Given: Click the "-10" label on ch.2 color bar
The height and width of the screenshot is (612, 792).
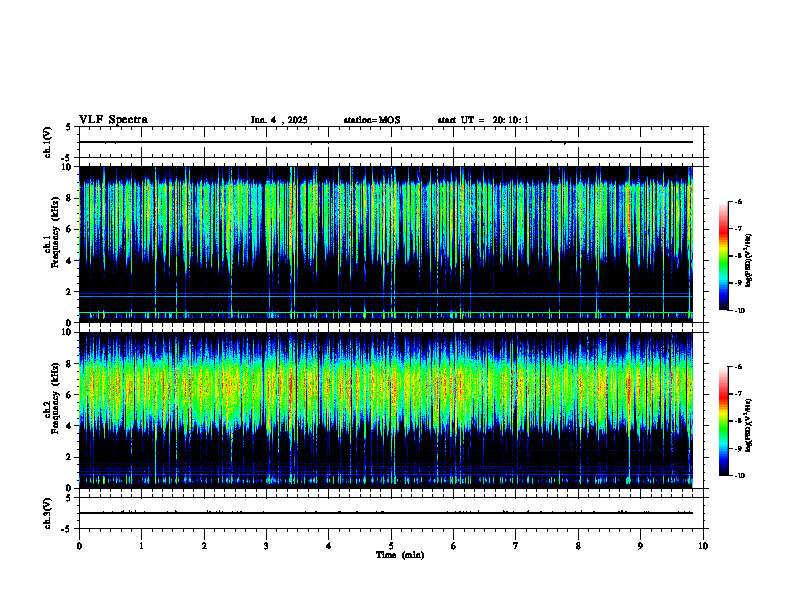Looking at the screenshot, I should [x=739, y=476].
